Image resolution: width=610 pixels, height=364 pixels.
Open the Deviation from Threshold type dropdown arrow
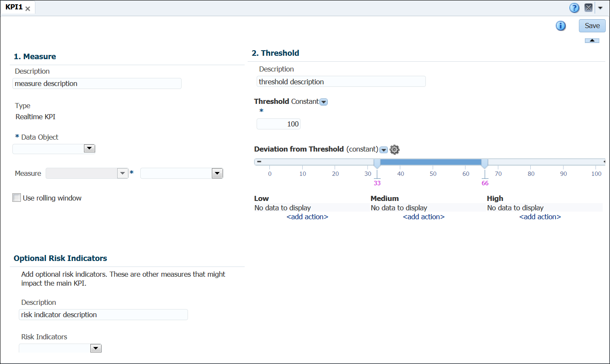pyautogui.click(x=384, y=150)
